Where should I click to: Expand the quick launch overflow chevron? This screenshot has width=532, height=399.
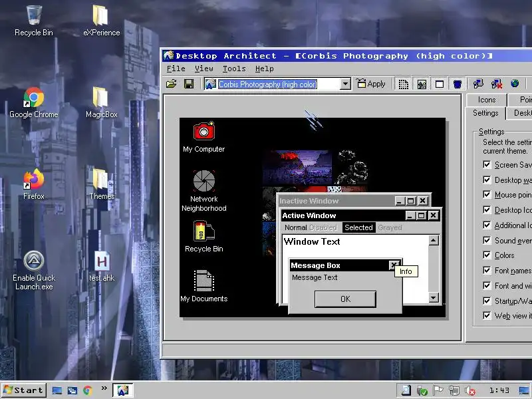coord(104,388)
